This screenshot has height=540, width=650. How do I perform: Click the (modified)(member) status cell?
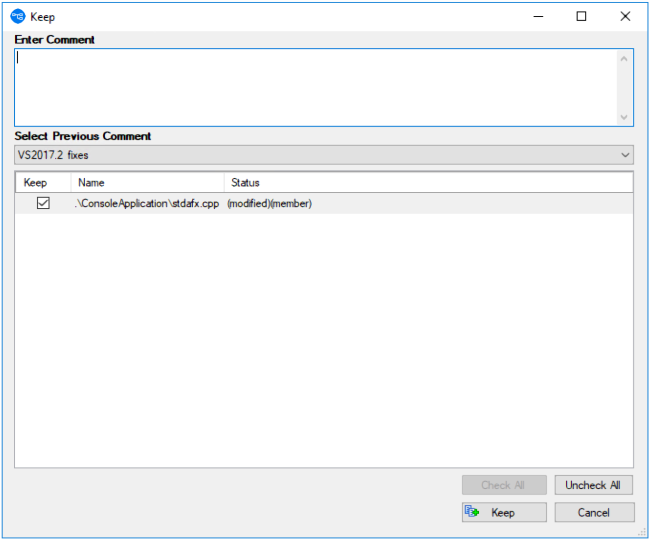[269, 204]
